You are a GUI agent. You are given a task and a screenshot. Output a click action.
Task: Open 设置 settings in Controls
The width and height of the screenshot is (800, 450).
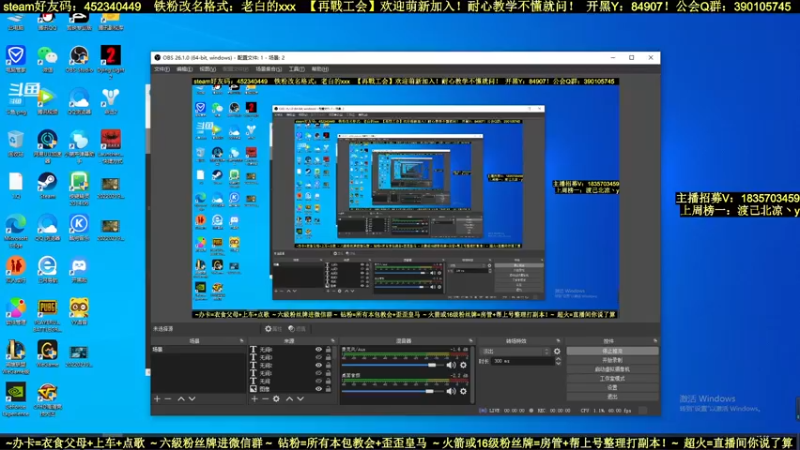612,388
